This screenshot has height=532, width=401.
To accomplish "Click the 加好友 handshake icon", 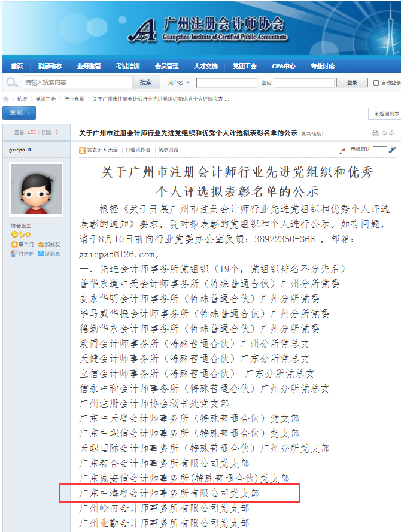I will [41, 244].
